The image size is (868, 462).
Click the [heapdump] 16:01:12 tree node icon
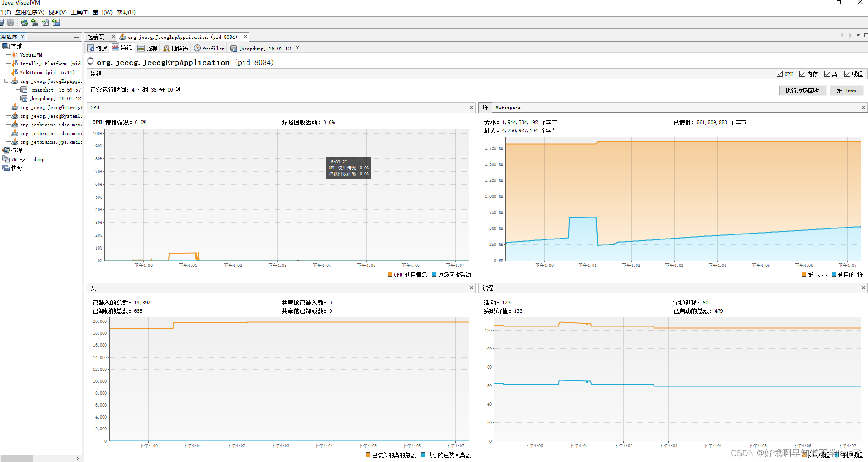pos(24,98)
